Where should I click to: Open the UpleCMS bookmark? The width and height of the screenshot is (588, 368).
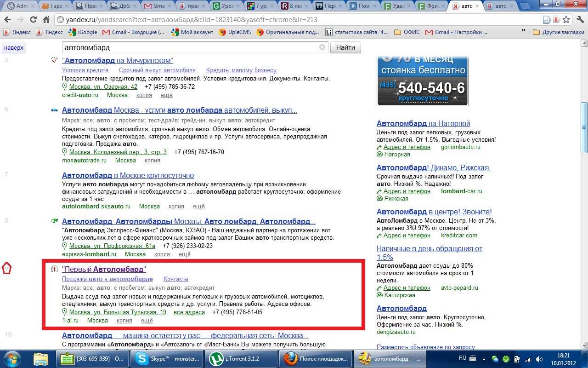(235, 32)
